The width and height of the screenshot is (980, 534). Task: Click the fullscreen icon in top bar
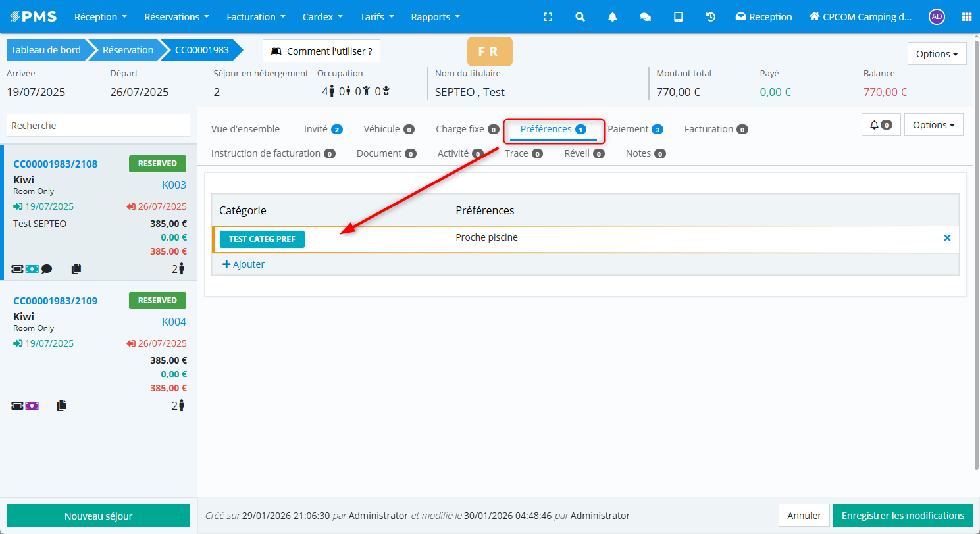[548, 17]
